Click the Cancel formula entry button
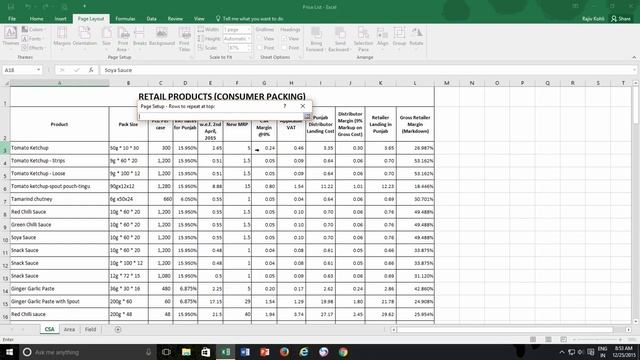Screen dimensions: 640x360 point(62,70)
